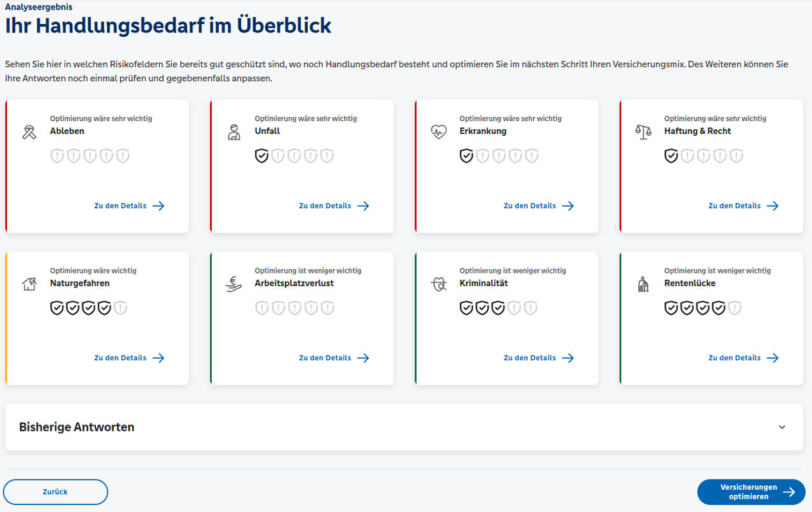Click the ribbon icon on Ableben card
Viewport: 812px width, 512px height.
coord(29,132)
